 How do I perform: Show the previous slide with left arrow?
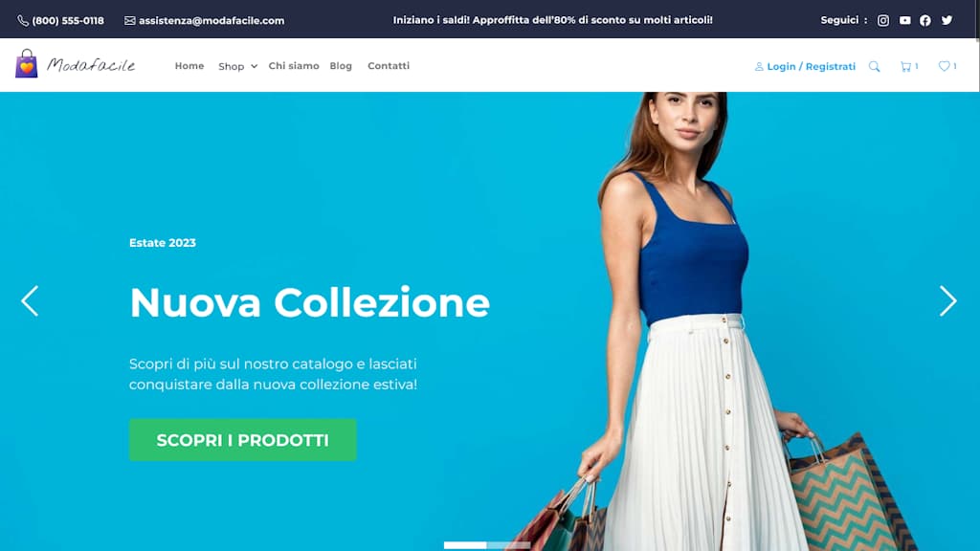(x=30, y=301)
